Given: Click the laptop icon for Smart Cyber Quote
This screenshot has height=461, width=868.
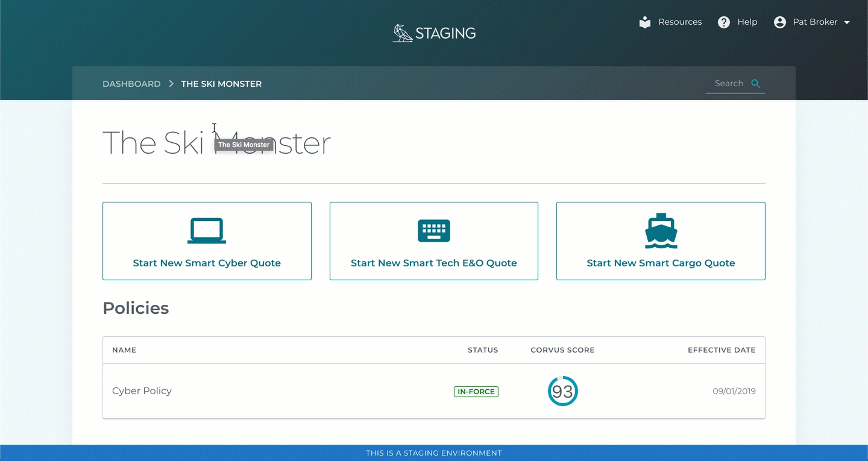Looking at the screenshot, I should pos(207,231).
